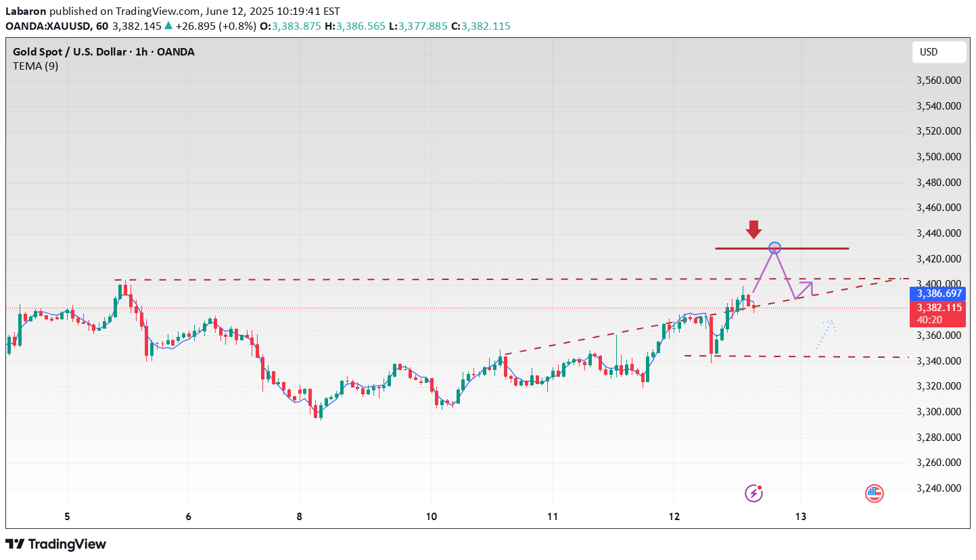The height and width of the screenshot is (560, 976).
Task: Open the USD currency dropdown
Action: 938,52
